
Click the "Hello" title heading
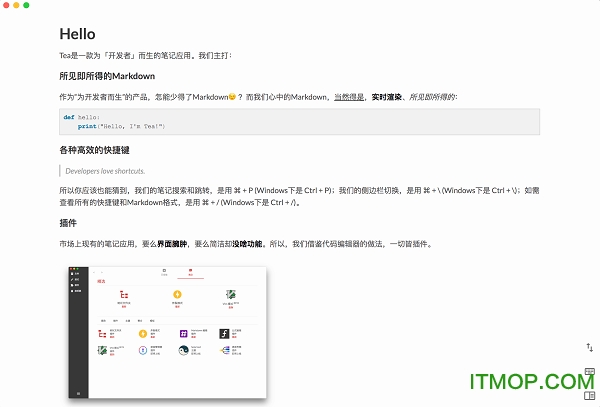click(x=77, y=34)
